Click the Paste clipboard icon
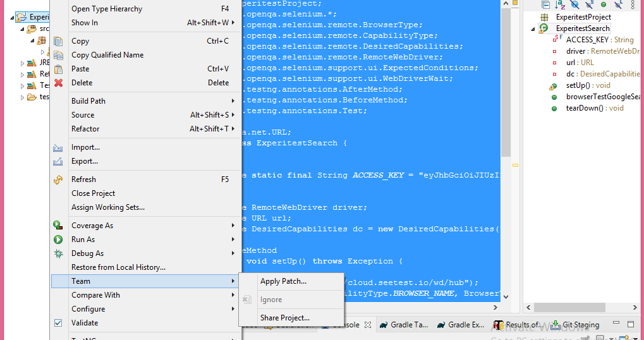Image resolution: width=644 pixels, height=340 pixels. click(x=58, y=70)
